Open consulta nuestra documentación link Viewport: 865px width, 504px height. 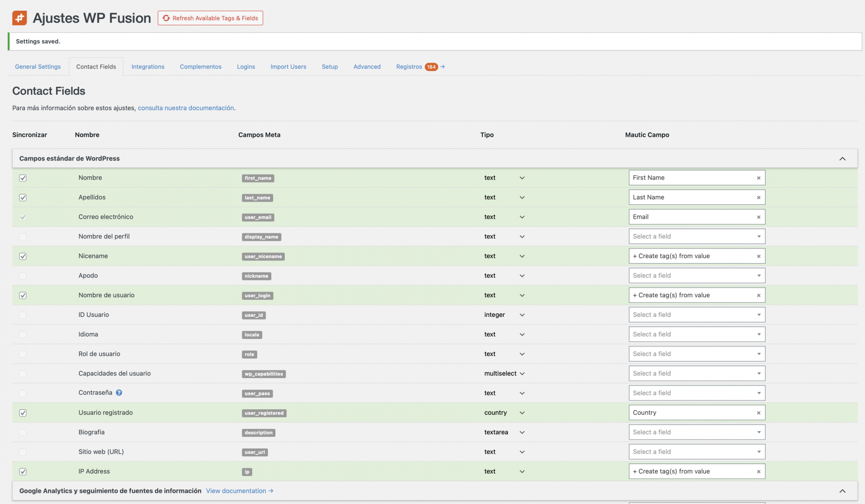click(x=186, y=108)
